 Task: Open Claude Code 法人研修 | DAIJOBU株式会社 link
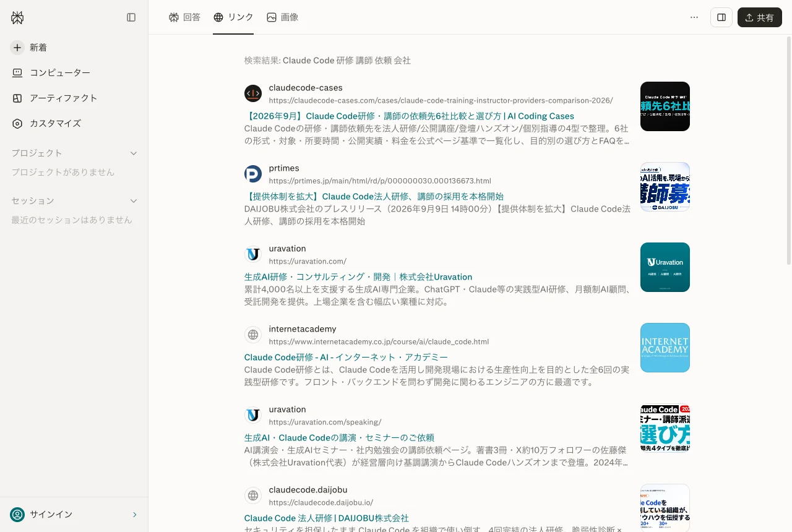(x=327, y=518)
